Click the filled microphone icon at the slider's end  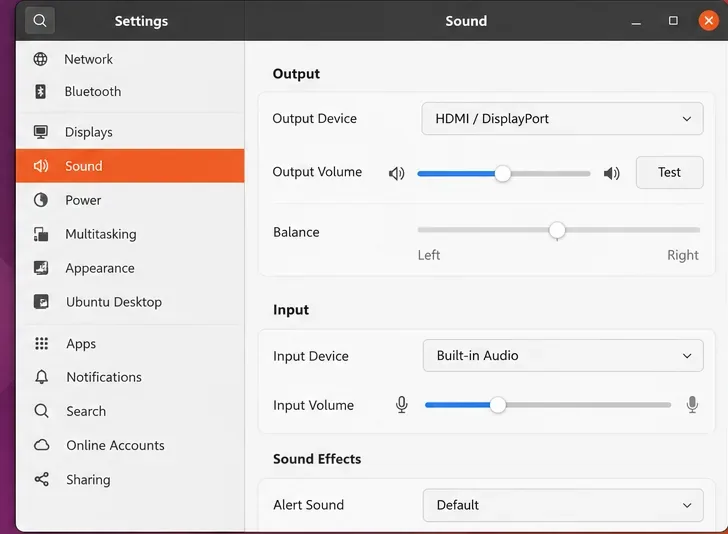pos(692,404)
